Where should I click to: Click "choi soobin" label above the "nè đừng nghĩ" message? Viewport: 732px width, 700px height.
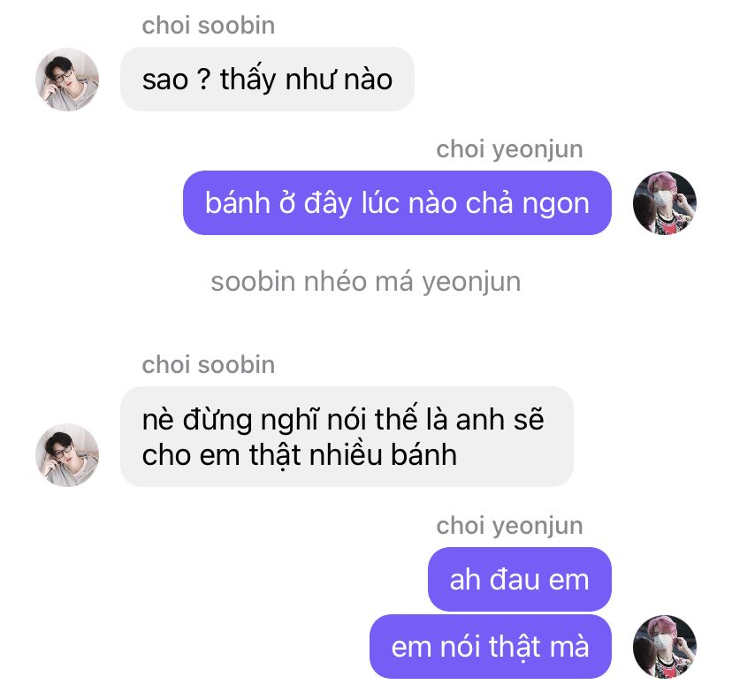(x=209, y=364)
